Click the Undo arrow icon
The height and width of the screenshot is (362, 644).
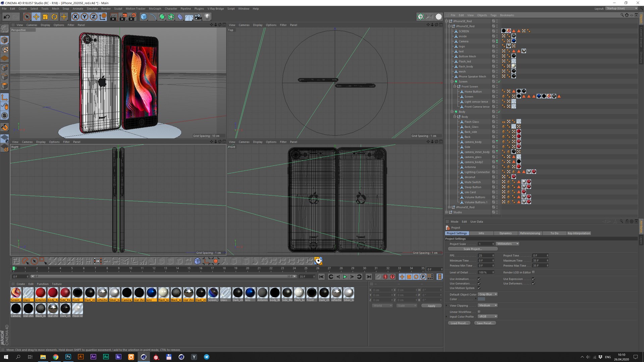[x=6, y=16]
